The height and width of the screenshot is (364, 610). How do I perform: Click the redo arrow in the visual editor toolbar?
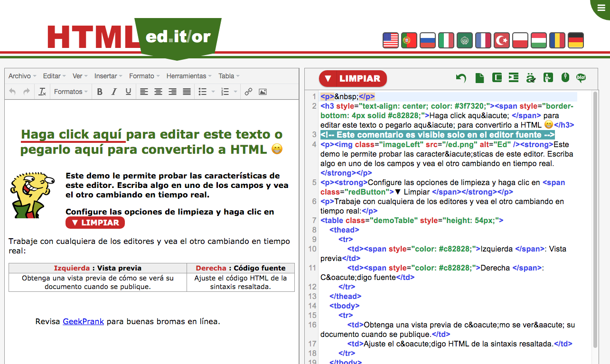tap(27, 92)
